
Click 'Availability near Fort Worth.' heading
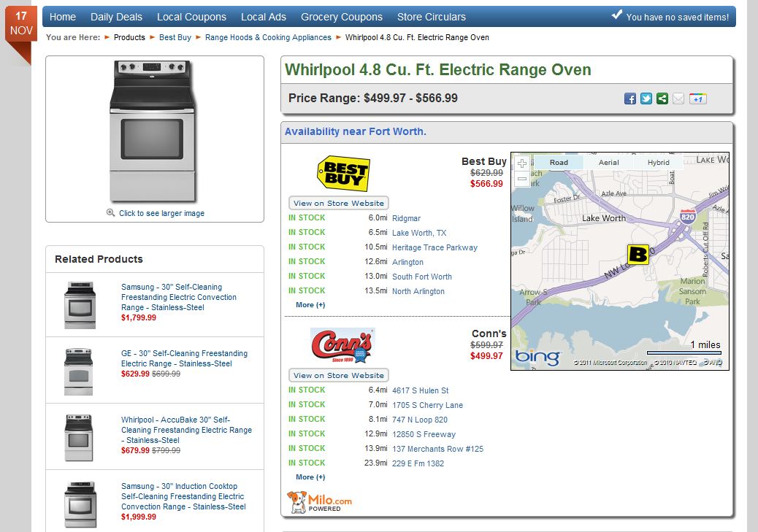(x=356, y=131)
